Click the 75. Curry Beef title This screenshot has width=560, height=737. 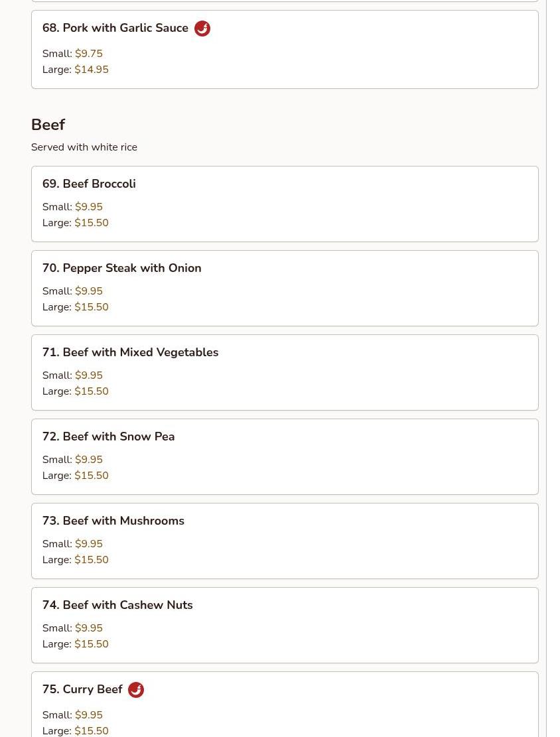[x=82, y=689]
